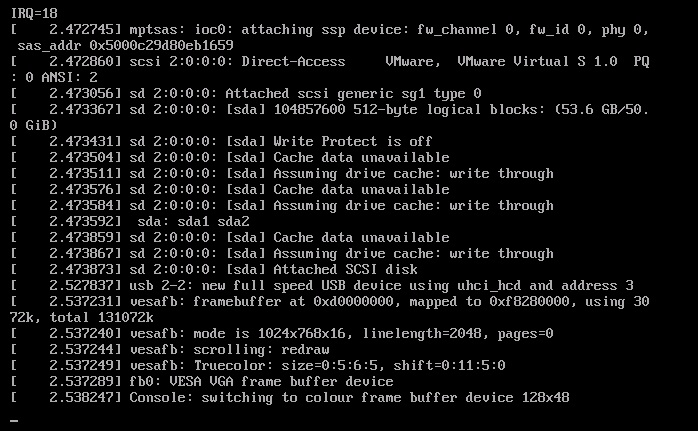Image resolution: width=698 pixels, height=431 pixels.
Task: Click first Cache data unavailable line
Action: pos(230,158)
